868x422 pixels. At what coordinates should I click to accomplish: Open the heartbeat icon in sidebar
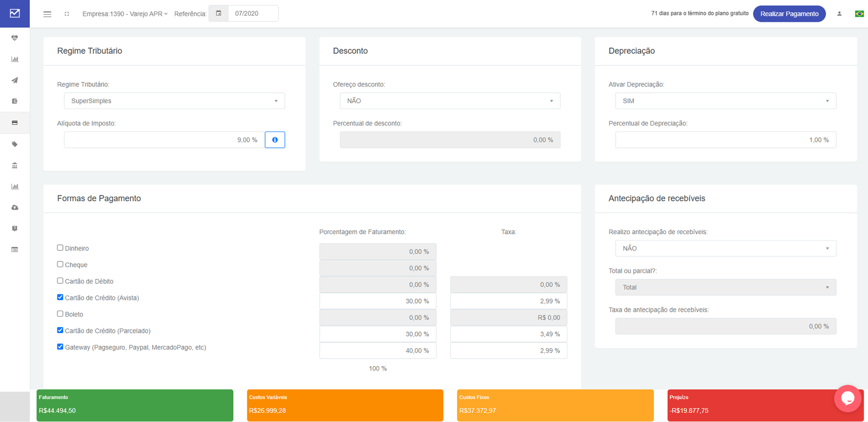(x=15, y=38)
